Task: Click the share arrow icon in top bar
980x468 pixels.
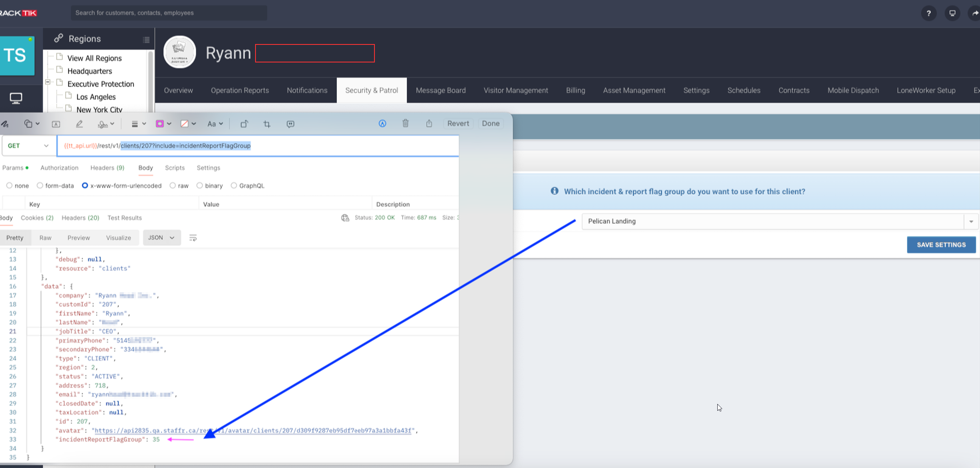Action: click(975, 13)
